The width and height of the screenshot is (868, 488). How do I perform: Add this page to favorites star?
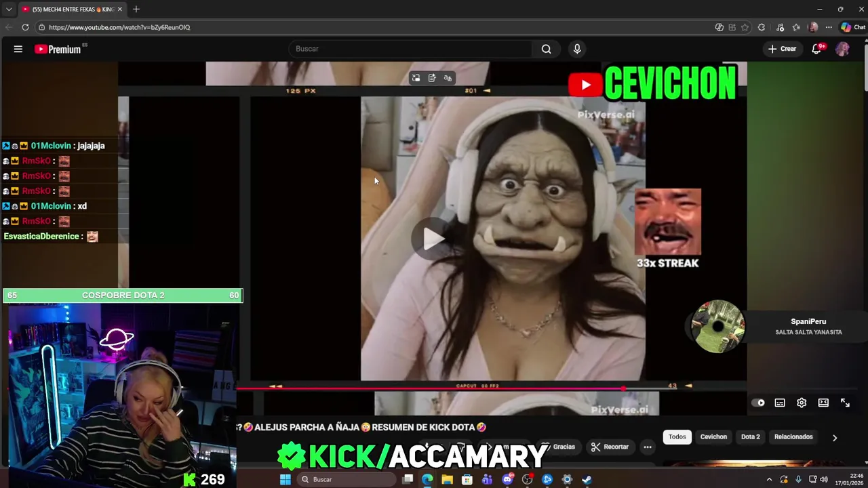tap(745, 27)
